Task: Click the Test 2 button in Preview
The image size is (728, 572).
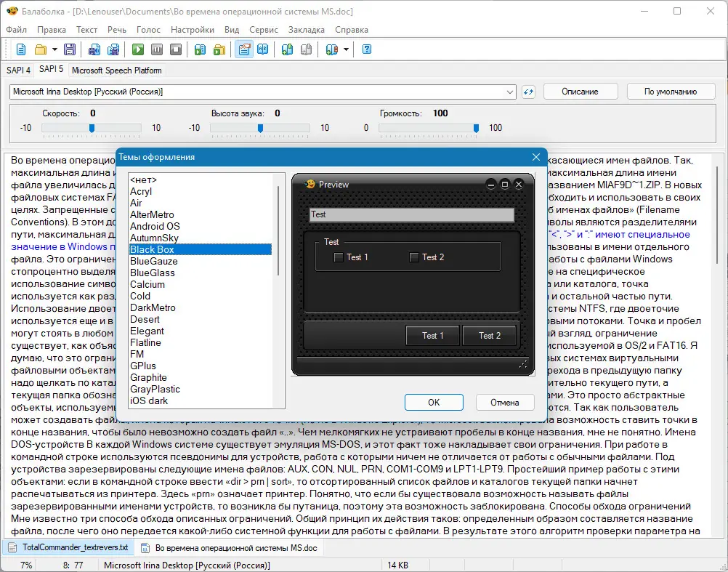Action: point(490,335)
